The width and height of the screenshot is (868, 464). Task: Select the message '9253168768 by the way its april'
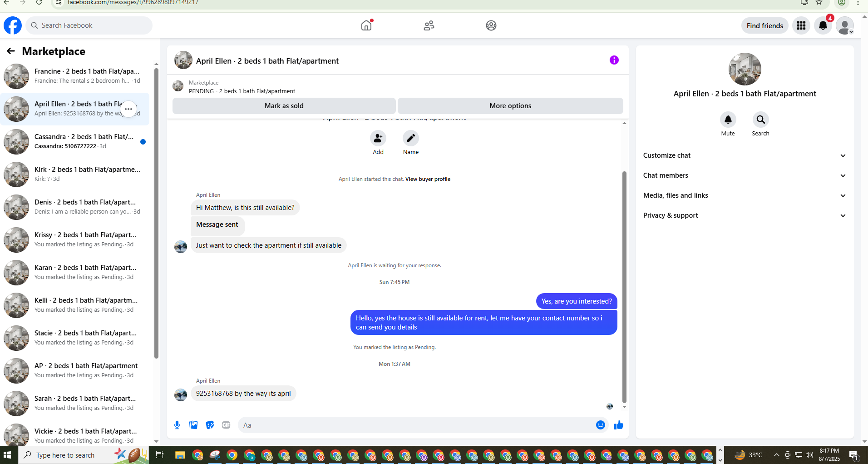click(243, 394)
